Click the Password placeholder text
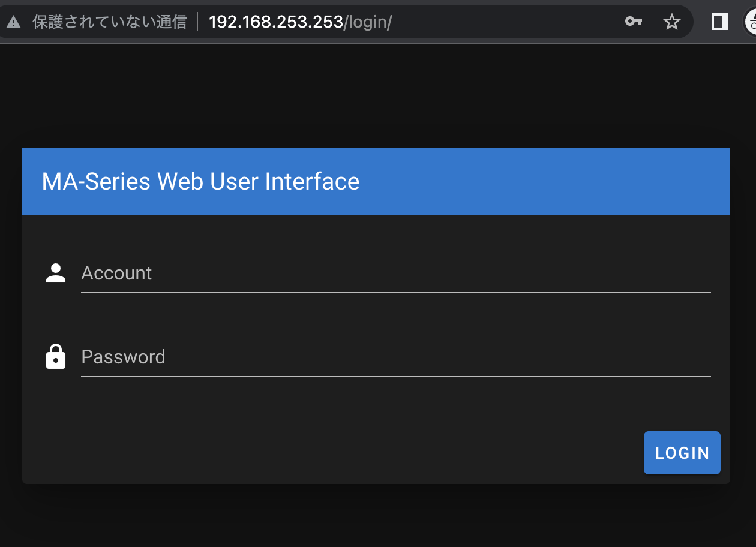 coord(123,356)
